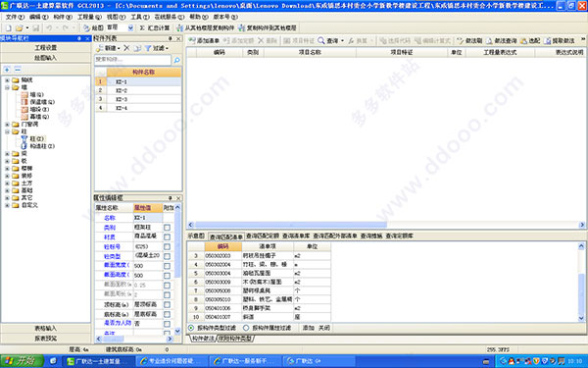Open the 文件 menu
Viewport: 588px width, 368px height.
pos(15,18)
